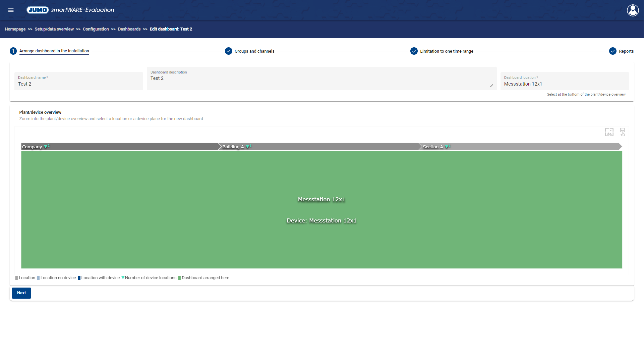Go to Groups and channels step

(x=254, y=51)
